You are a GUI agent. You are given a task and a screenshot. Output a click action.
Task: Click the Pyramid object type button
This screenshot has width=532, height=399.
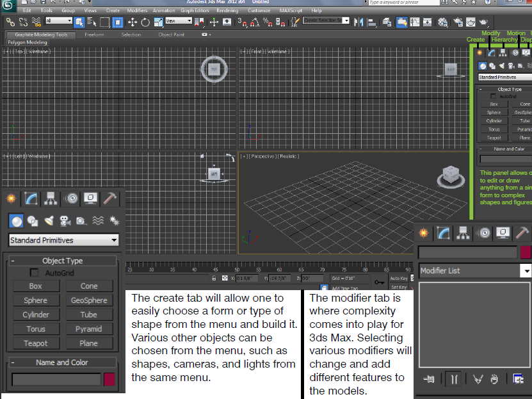89,329
